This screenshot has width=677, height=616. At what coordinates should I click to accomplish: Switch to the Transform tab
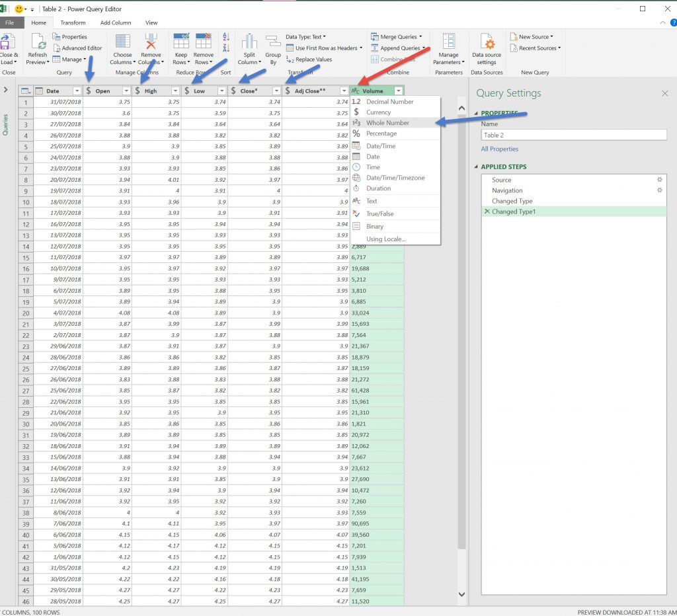(x=73, y=22)
